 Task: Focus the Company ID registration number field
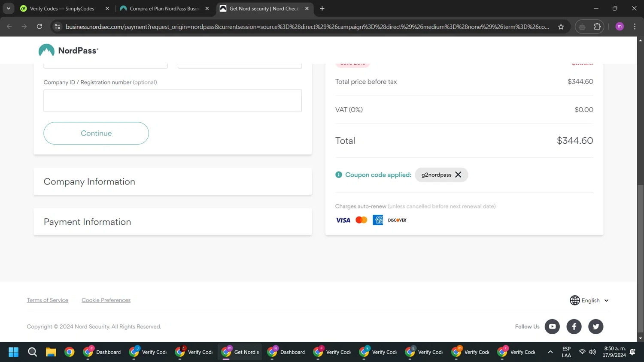click(173, 101)
